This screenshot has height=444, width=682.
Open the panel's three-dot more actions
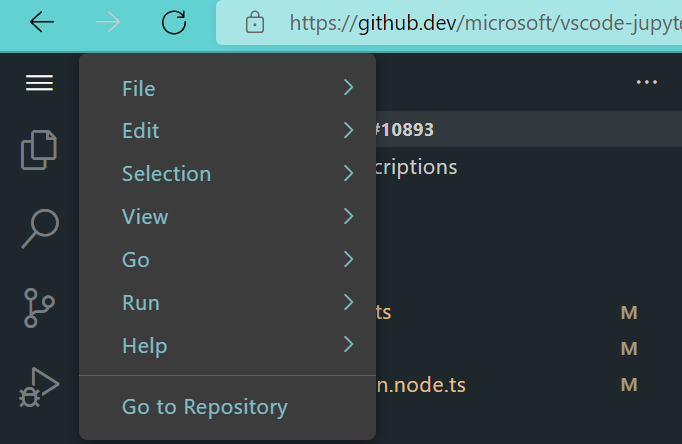(x=647, y=82)
